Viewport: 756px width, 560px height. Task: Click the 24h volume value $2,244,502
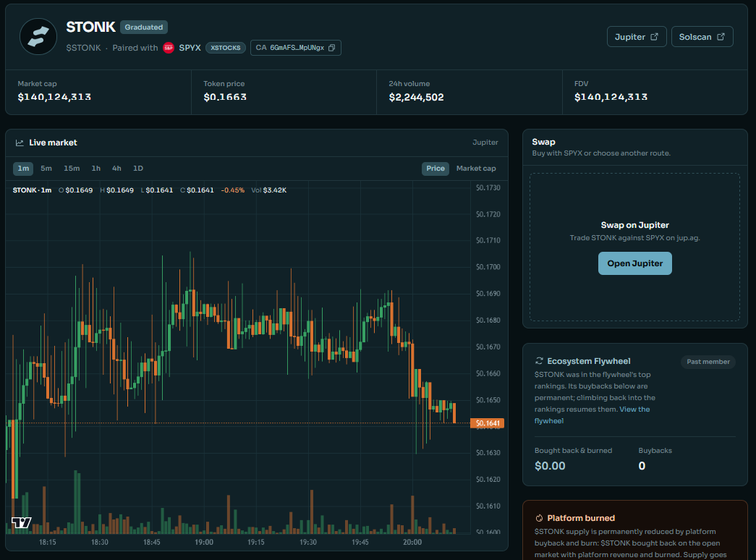[416, 97]
